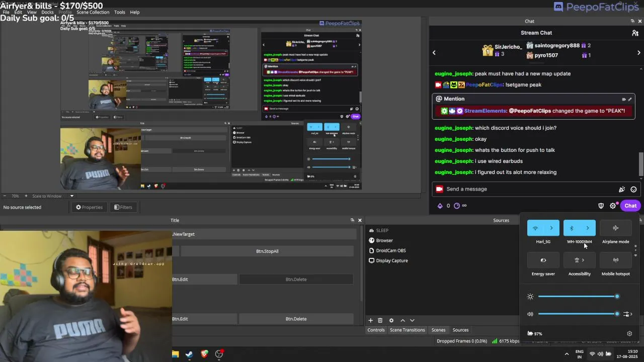Adjust the volume slider
The width and height of the screenshot is (644, 362).
point(578,314)
